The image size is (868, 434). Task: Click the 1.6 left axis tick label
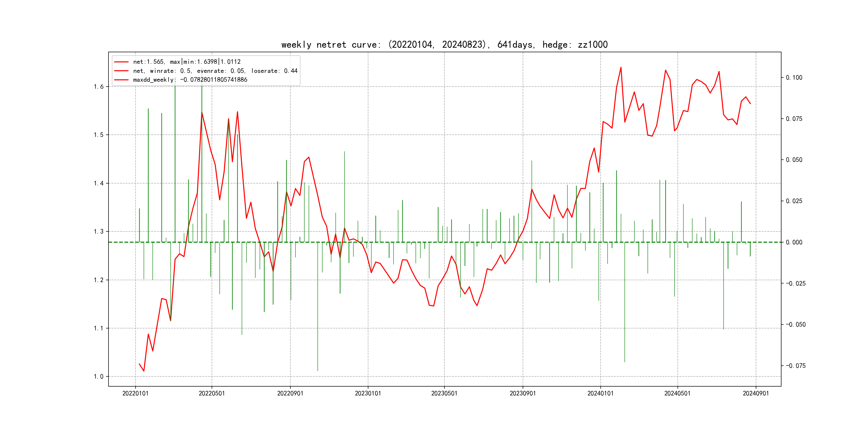click(x=99, y=87)
